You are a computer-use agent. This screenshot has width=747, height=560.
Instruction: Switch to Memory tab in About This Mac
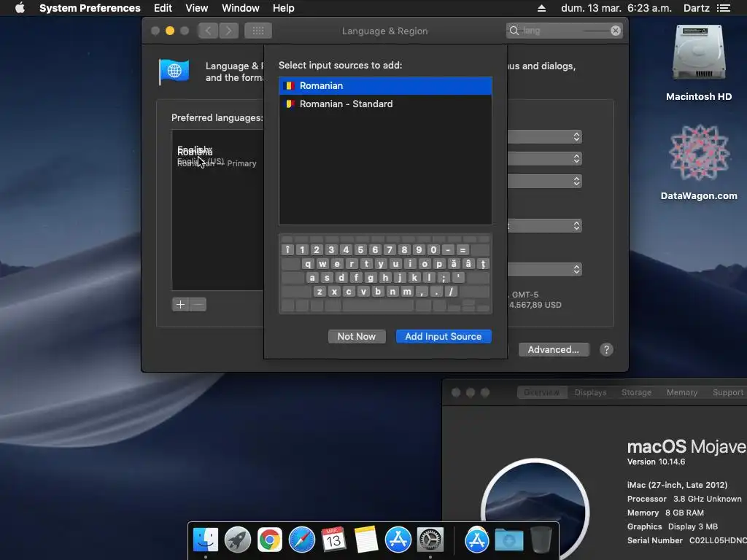coord(682,392)
